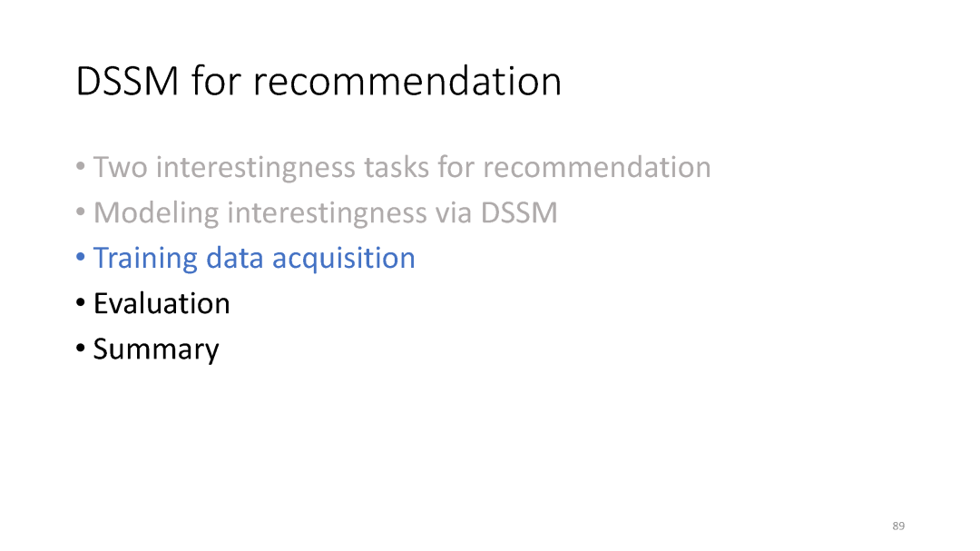This screenshot has height=551, width=980.
Task: Click the word via in second bullet
Action: pyautogui.click(x=454, y=213)
